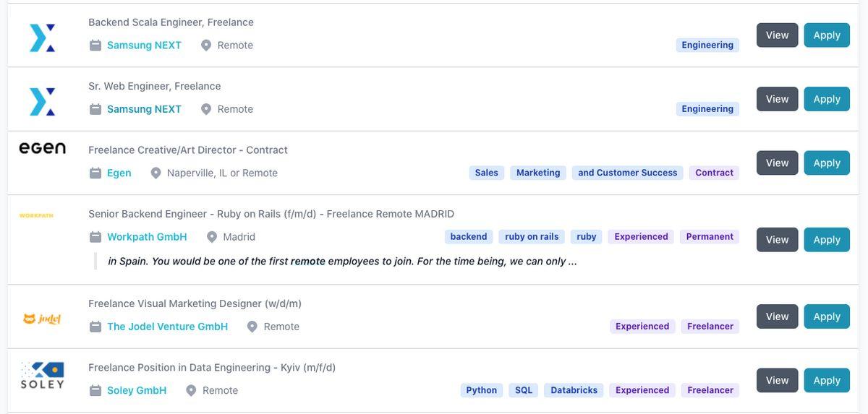The width and height of the screenshot is (868, 414).
Task: Open Workpath GmbH company link
Action: (147, 237)
